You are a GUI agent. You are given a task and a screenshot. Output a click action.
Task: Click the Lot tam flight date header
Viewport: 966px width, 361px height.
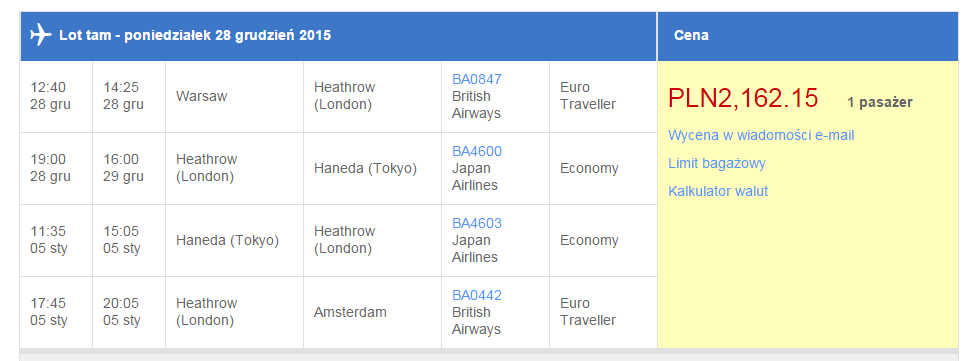(x=195, y=35)
